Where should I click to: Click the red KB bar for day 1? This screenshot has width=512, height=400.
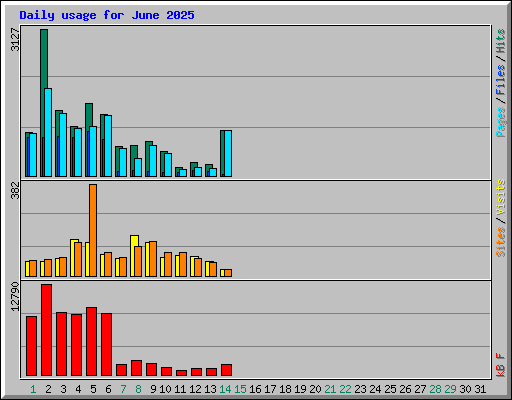(x=31, y=346)
